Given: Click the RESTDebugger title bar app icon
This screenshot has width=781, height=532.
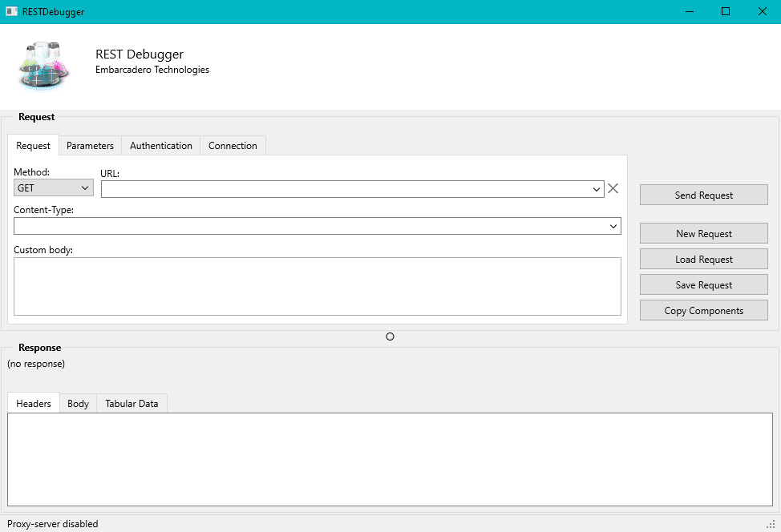Looking at the screenshot, I should pyautogui.click(x=11, y=11).
